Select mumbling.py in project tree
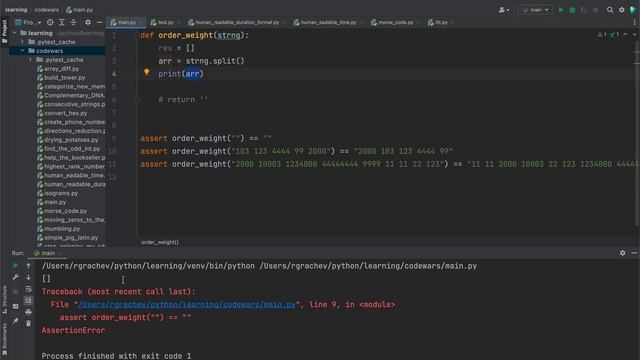Screen dimensions: 640x360 62,229
